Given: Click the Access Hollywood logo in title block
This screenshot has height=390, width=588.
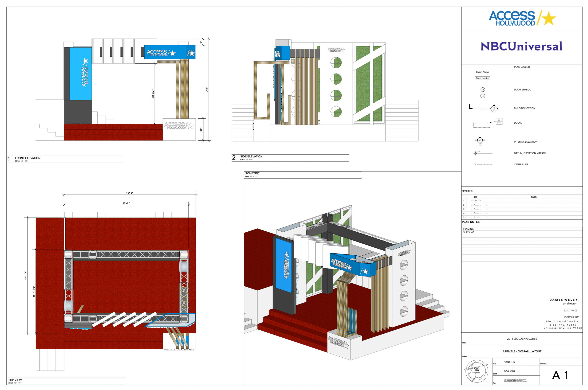Looking at the screenshot, I should [x=522, y=18].
